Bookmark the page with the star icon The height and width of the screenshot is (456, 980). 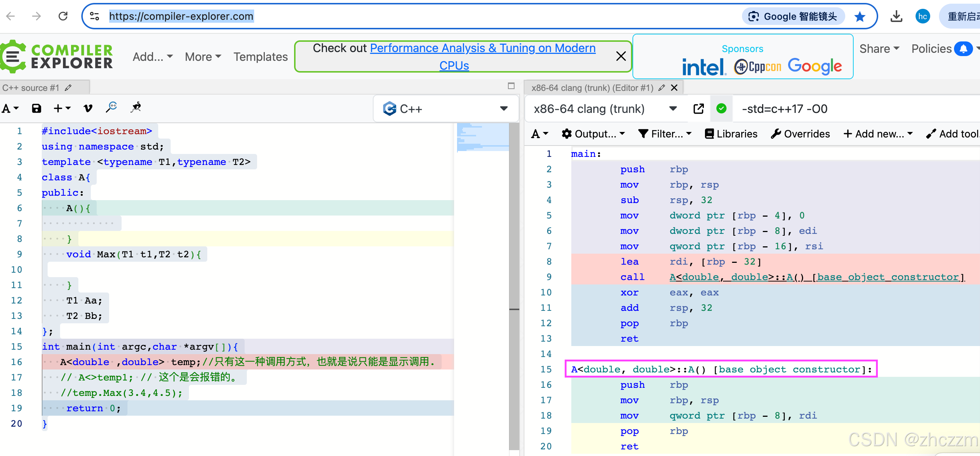pos(860,16)
